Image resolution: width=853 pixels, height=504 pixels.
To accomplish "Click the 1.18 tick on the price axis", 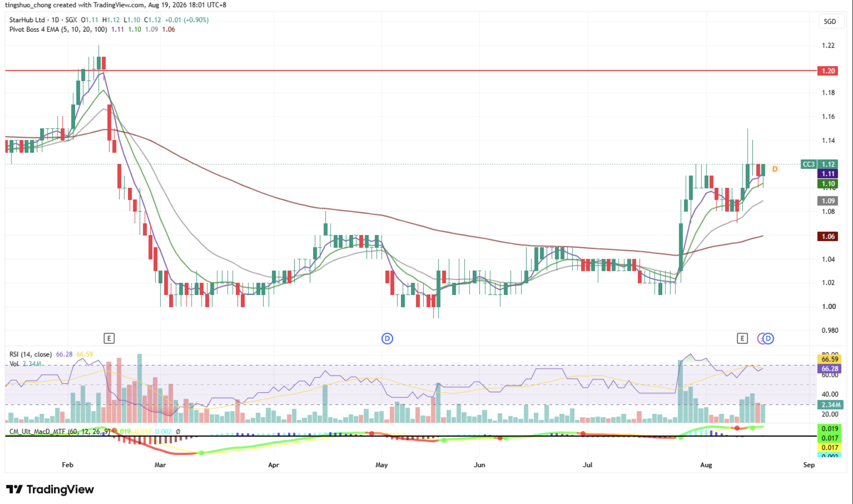I will tap(828, 92).
